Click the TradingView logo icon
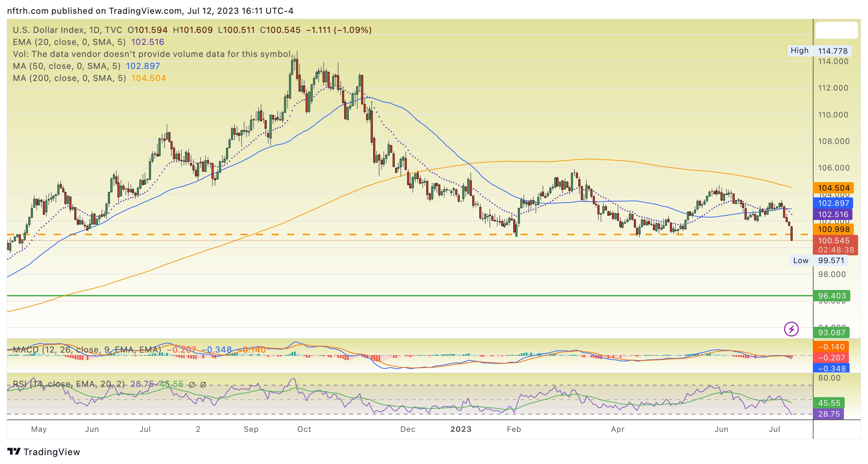The image size is (868, 464). tap(14, 452)
